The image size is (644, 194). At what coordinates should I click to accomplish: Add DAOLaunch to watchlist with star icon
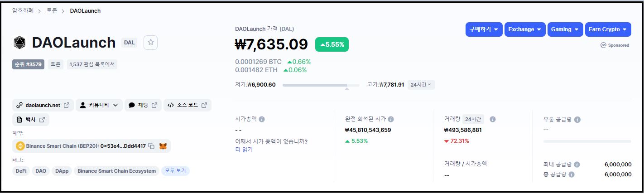(x=151, y=42)
